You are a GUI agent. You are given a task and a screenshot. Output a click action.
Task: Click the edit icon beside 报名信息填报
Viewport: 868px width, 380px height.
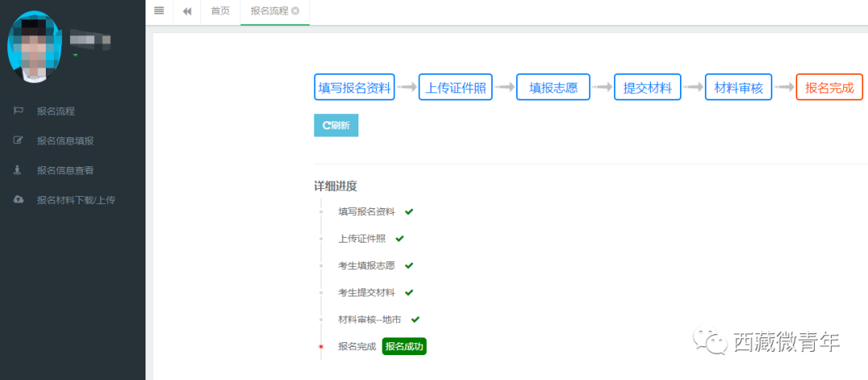pyautogui.click(x=18, y=141)
